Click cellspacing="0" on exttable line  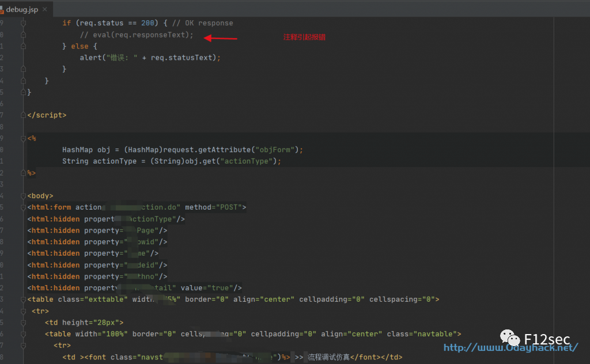[x=402, y=299]
